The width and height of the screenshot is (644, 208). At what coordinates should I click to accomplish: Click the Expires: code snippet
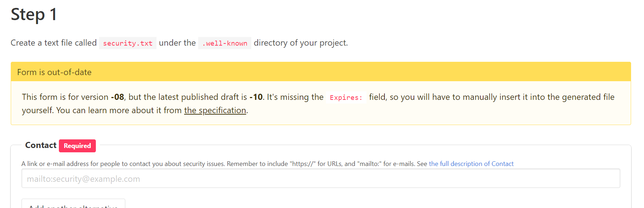click(346, 97)
